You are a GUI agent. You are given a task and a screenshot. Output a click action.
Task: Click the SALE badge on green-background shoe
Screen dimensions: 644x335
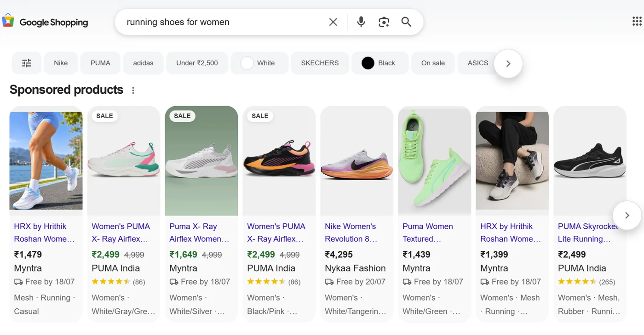182,116
